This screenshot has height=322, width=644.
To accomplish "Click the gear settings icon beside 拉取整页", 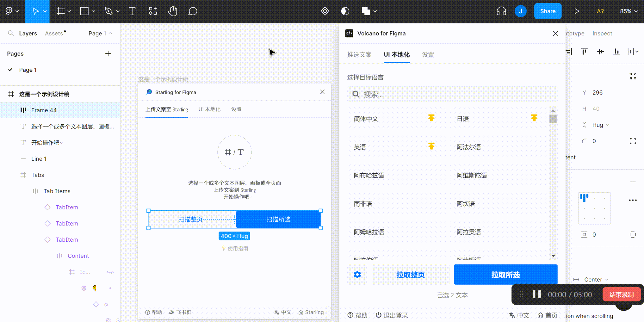I will coord(357,275).
